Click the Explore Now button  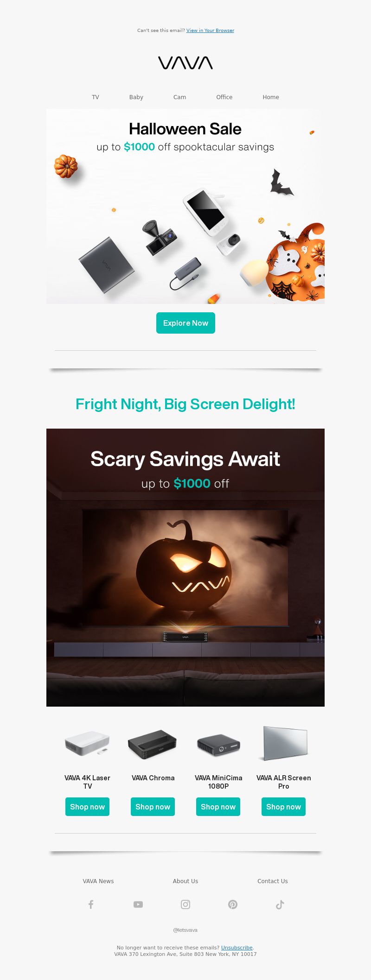click(185, 323)
